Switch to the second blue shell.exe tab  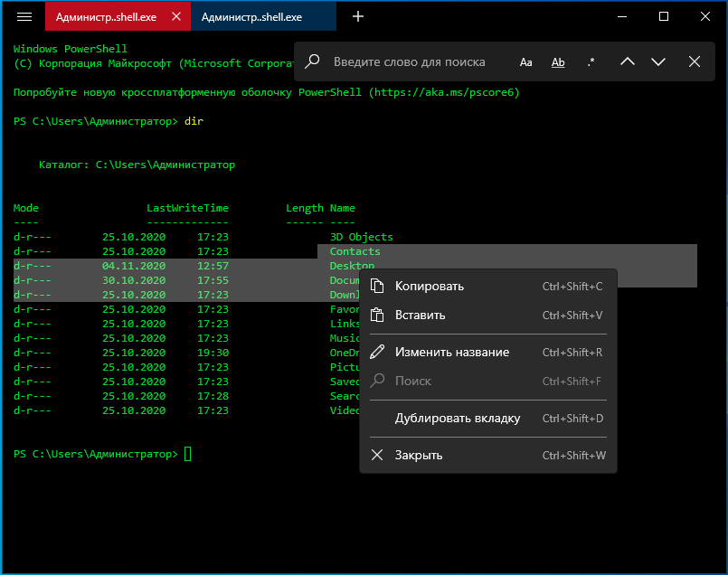point(251,16)
